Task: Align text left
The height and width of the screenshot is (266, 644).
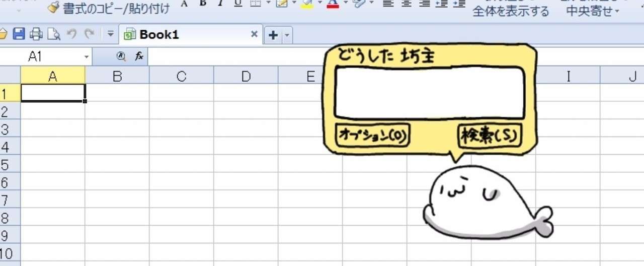Action: coord(387,3)
